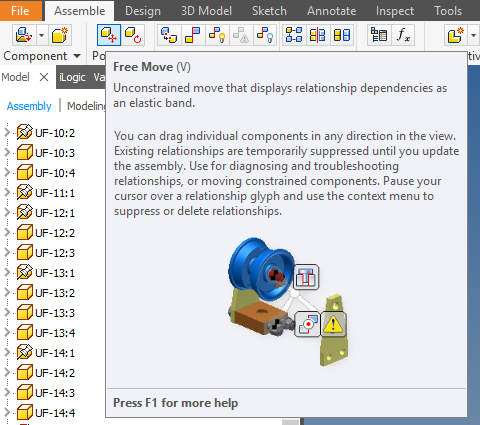Viewport: 480px width, 425px height.
Task: Switch to the Annotate ribbon tab
Action: [332, 11]
